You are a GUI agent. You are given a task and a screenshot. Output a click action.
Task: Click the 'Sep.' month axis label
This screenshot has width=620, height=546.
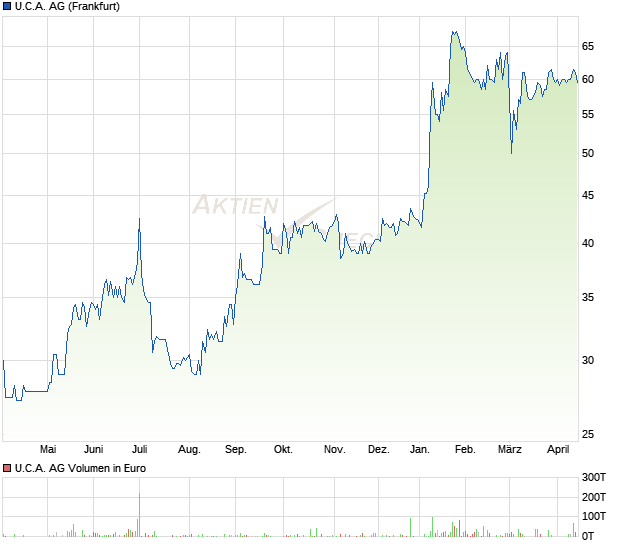(236, 450)
